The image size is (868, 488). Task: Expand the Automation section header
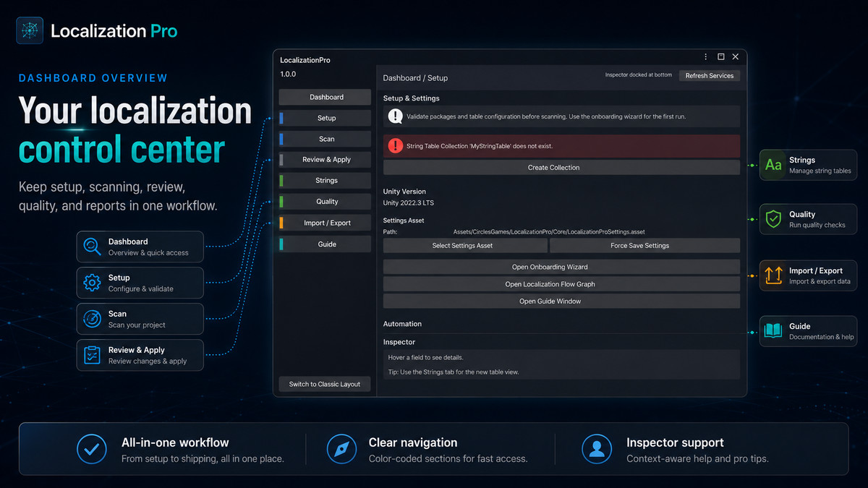tap(402, 324)
